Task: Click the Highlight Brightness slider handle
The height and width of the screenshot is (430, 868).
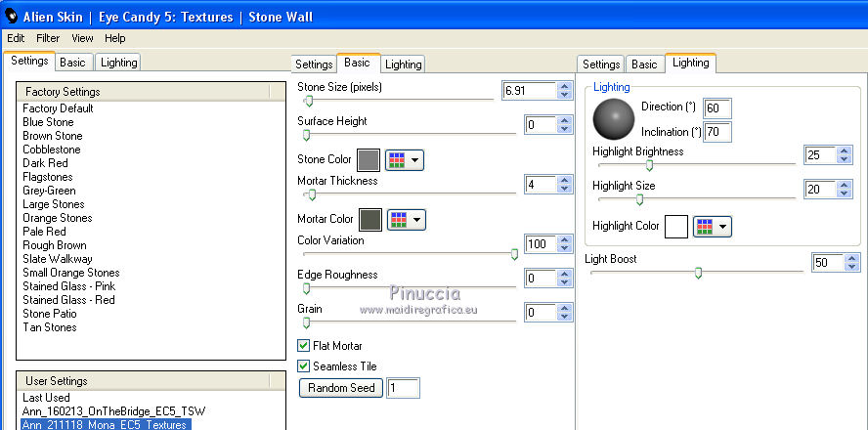Action: tap(650, 165)
